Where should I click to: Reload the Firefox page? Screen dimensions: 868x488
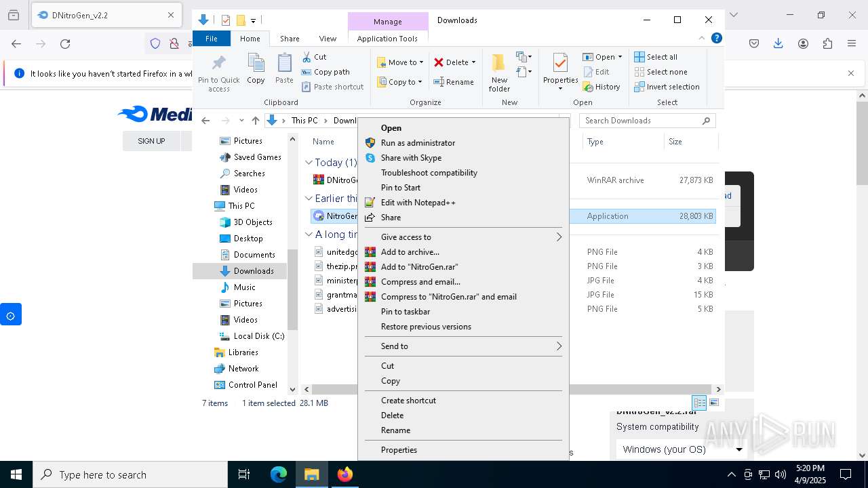pos(65,43)
